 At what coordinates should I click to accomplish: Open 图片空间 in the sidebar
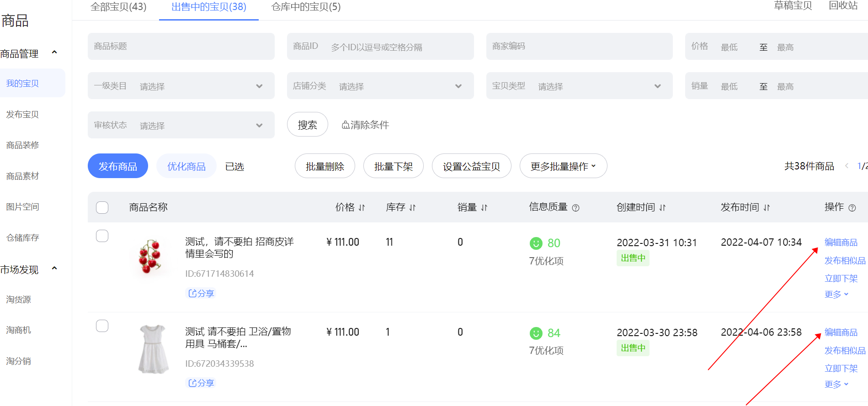[22, 207]
